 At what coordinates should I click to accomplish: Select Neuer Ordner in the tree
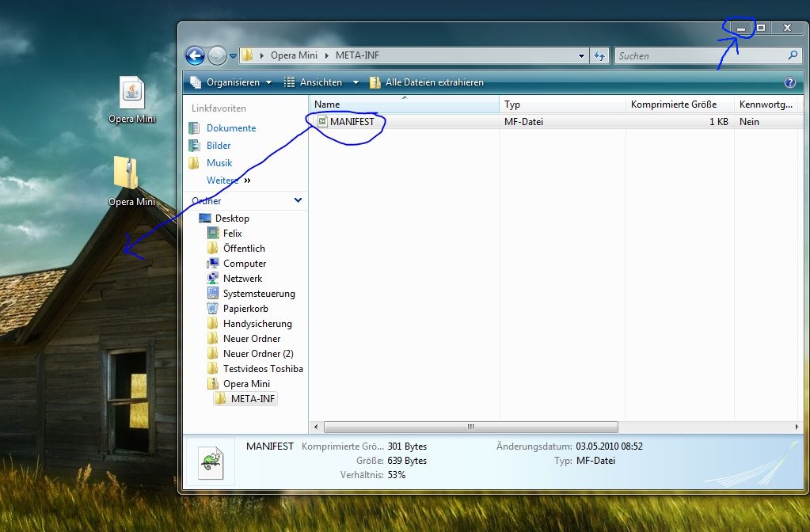coord(252,339)
